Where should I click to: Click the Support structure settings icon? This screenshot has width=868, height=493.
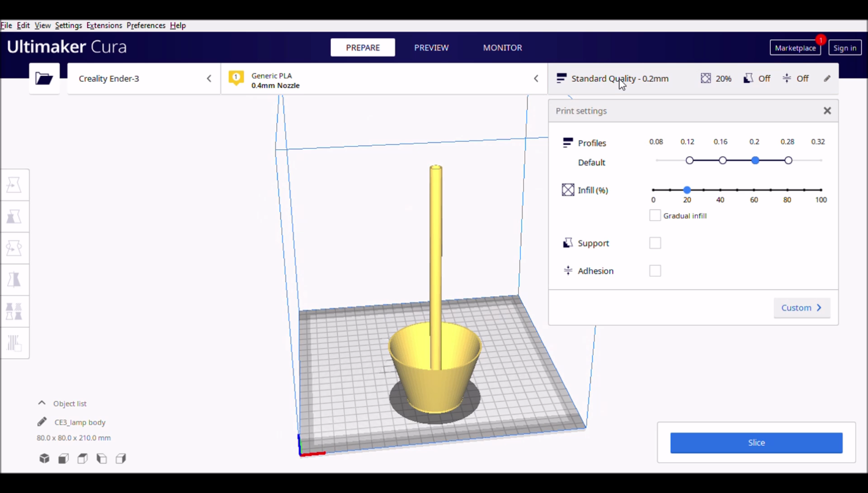coord(567,242)
